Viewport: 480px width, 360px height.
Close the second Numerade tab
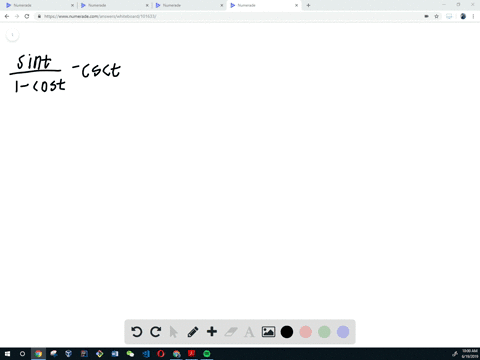pyautogui.click(x=147, y=5)
